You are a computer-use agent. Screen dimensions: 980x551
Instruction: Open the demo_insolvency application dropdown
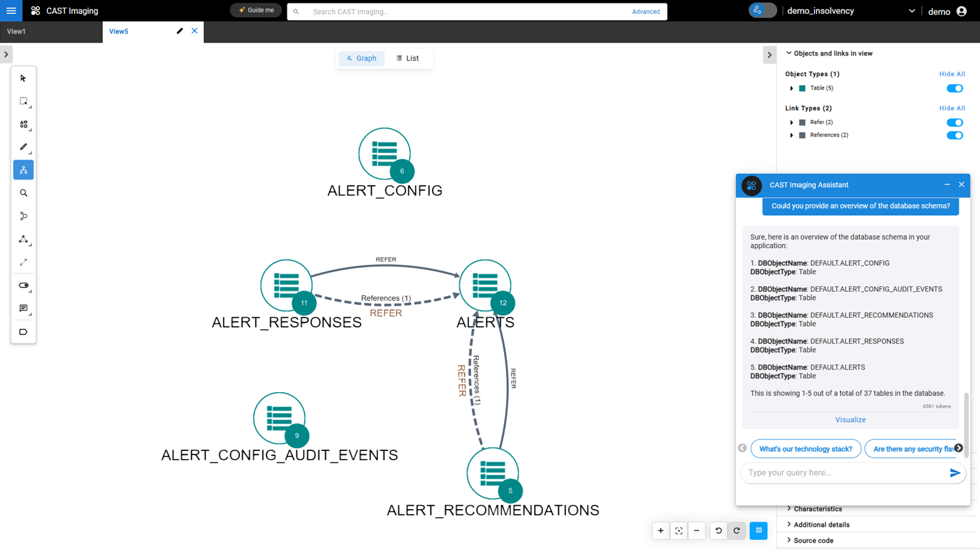click(911, 11)
